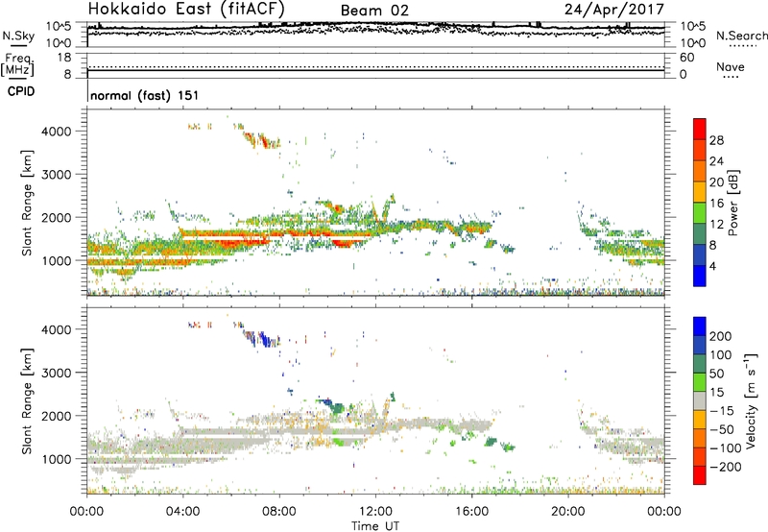Click the Power [dB] color bar label
Viewport: 768px width, 532px height.
coord(732,203)
